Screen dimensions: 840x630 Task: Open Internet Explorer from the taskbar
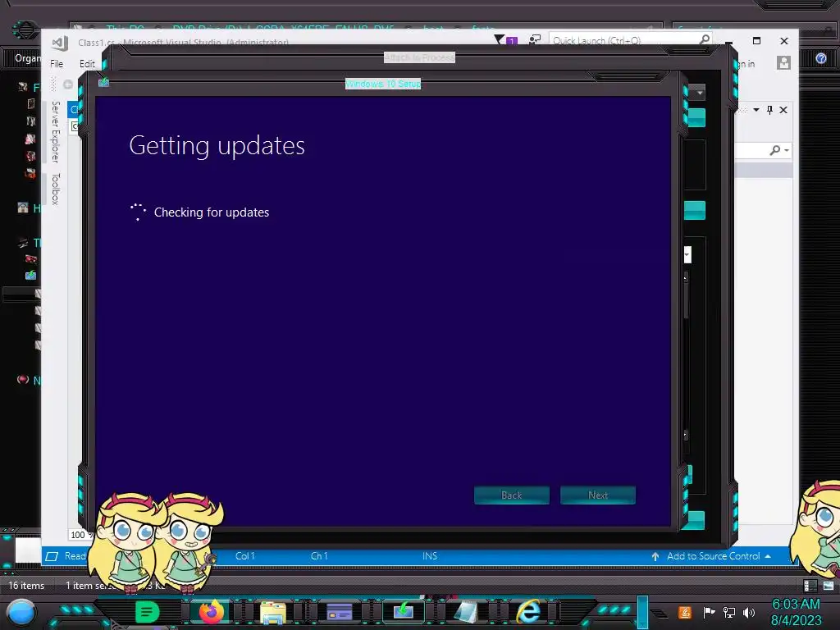529,612
